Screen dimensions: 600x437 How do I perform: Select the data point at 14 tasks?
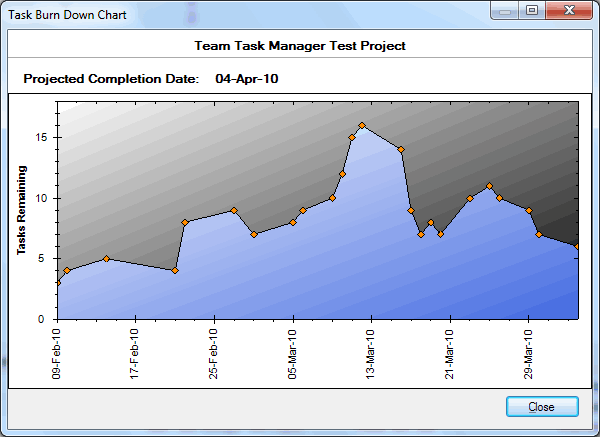[401, 150]
